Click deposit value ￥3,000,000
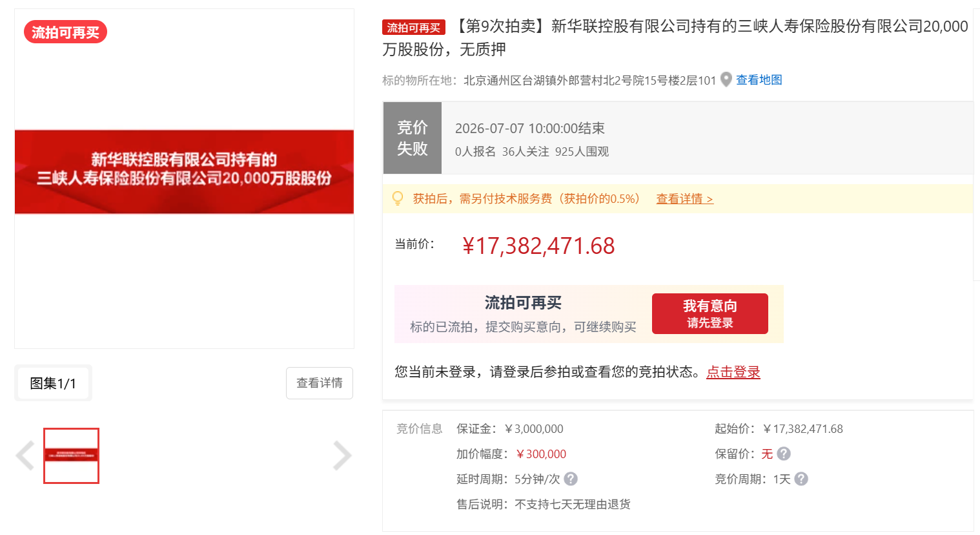The width and height of the screenshot is (980, 535). tap(533, 428)
